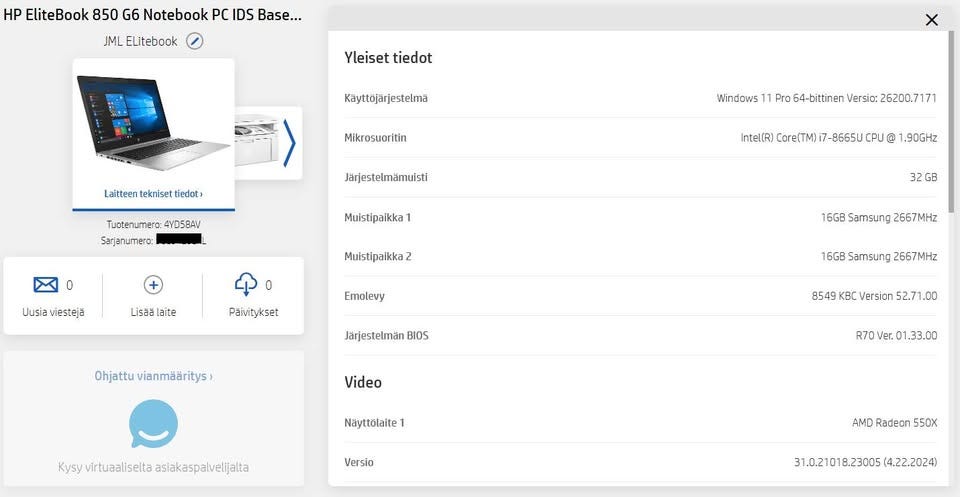Viewport: 960px width, 497px height.
Task: Select the printer device thumbnail
Action: 258,141
